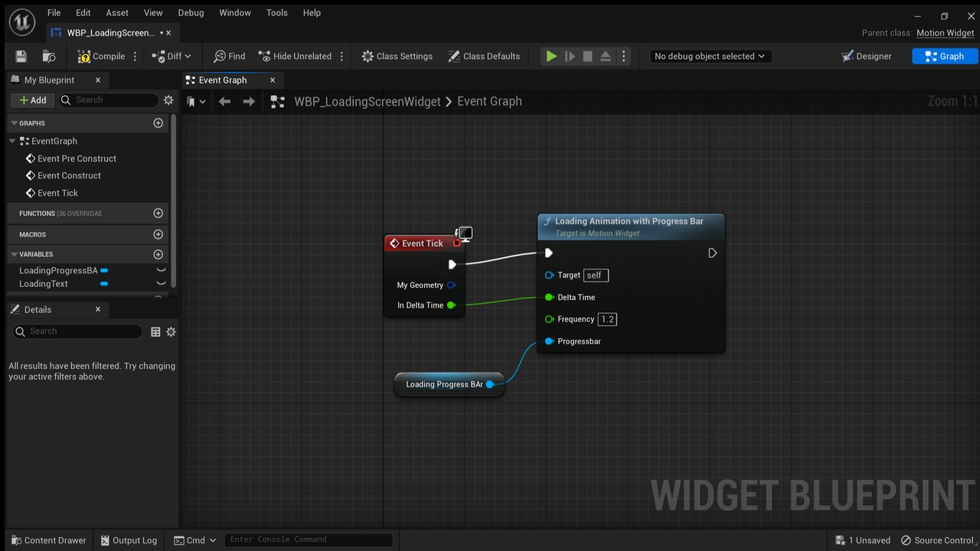Toggle LoadingProgressBA variable visibility eye
Screen dimensions: 980x551
click(161, 270)
